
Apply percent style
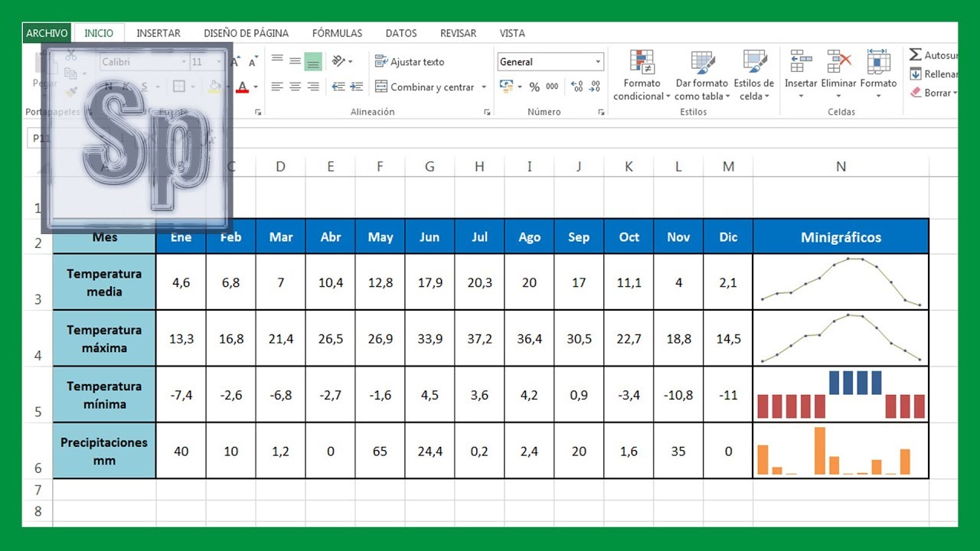[534, 87]
